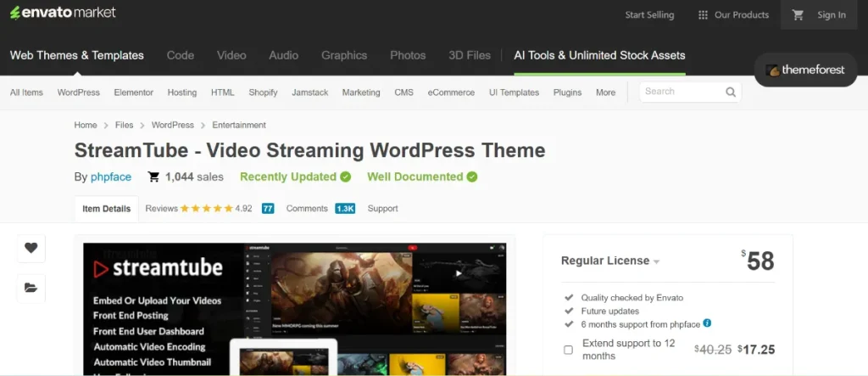Select the CMS category

(x=404, y=93)
